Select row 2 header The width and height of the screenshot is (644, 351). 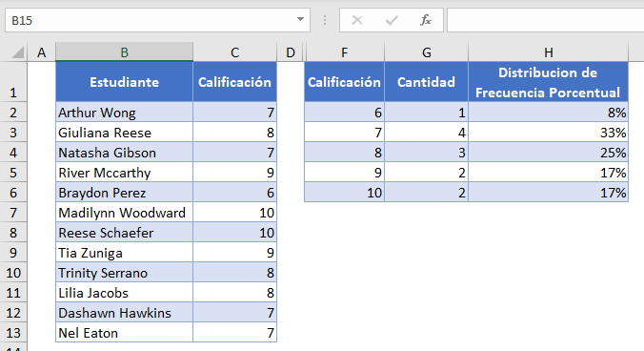[13, 113]
